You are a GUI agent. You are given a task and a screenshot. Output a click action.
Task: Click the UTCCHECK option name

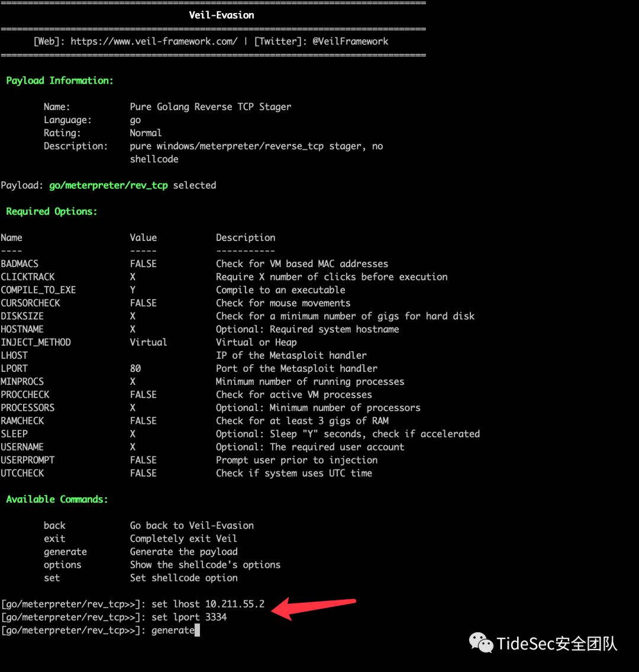[22, 473]
